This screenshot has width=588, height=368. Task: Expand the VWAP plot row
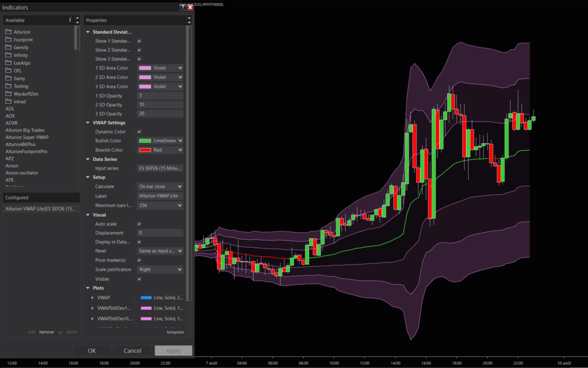(x=92, y=297)
